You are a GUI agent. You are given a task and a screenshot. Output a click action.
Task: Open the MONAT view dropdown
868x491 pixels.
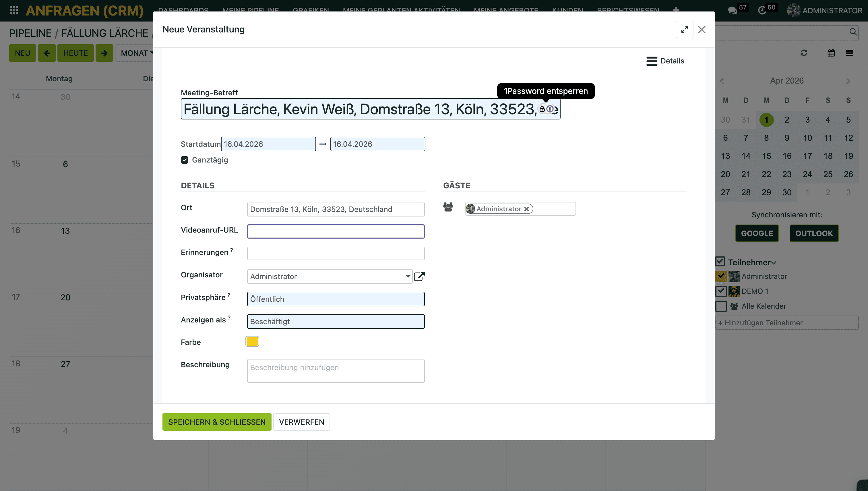click(x=137, y=53)
